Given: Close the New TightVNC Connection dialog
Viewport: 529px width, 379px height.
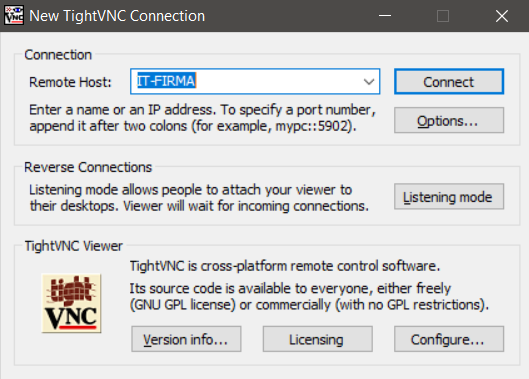Looking at the screenshot, I should (502, 16).
